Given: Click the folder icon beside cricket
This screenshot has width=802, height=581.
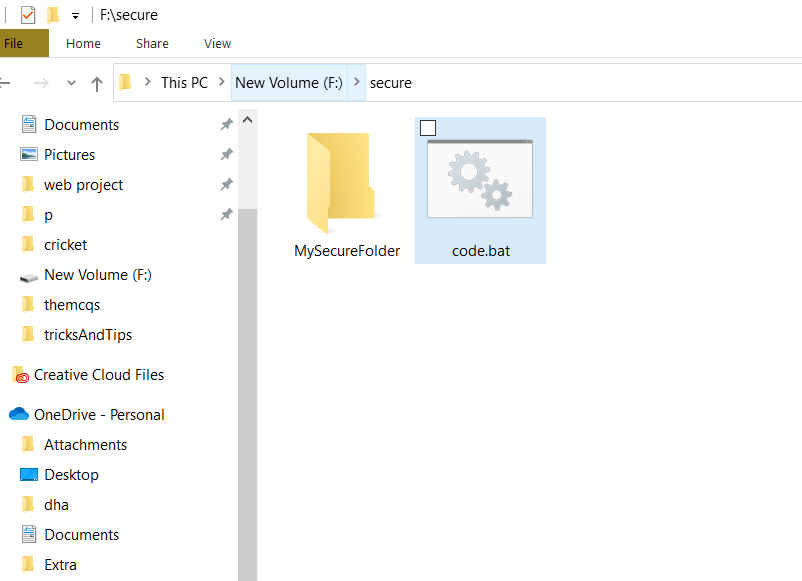Looking at the screenshot, I should click(28, 244).
